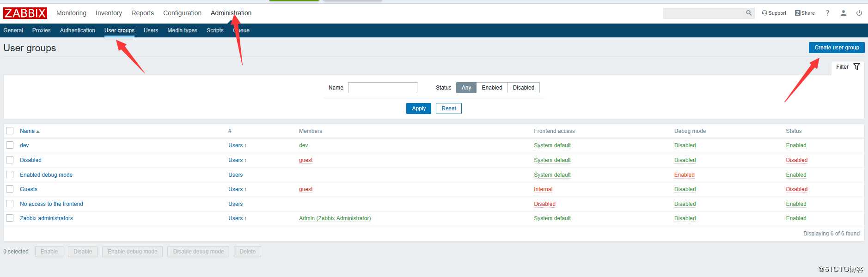Open Users link in dev row

pyautogui.click(x=235, y=145)
